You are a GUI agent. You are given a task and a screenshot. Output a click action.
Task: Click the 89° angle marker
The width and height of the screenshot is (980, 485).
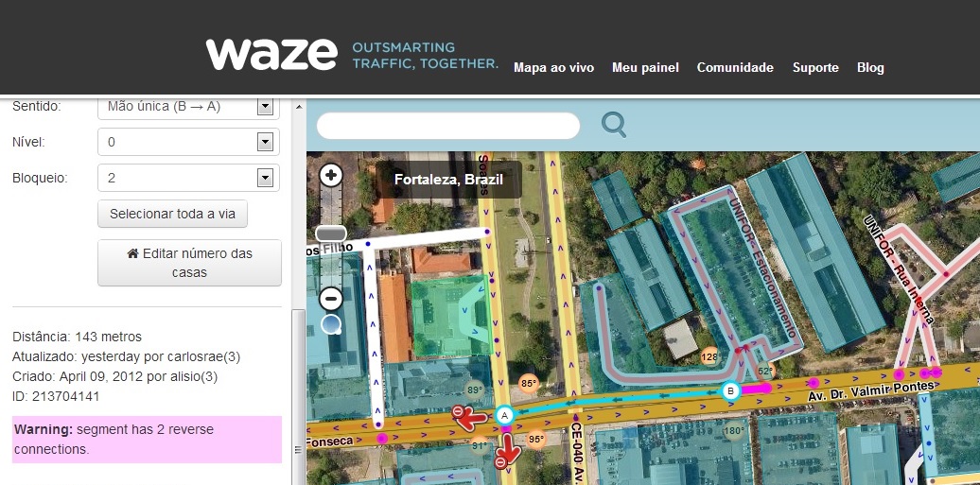(475, 390)
